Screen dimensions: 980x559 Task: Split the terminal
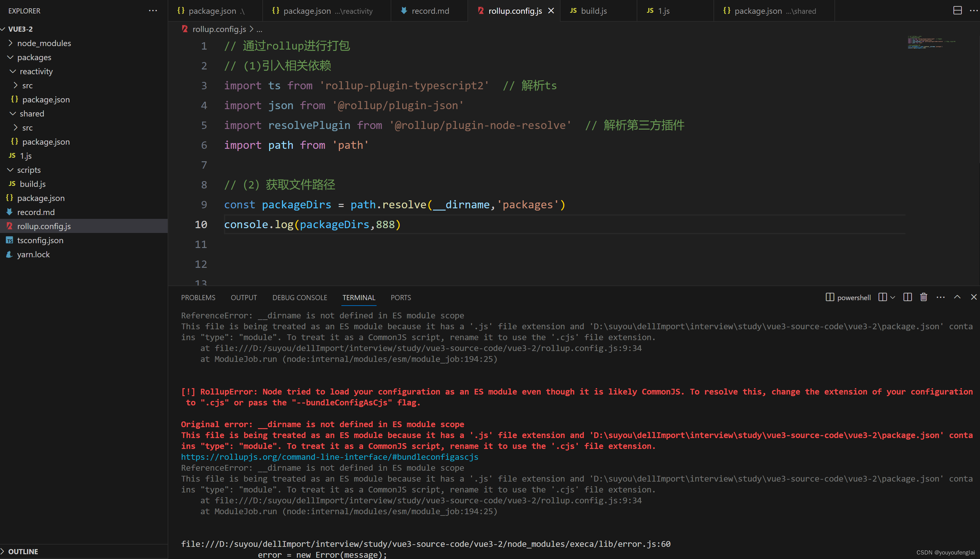tap(907, 297)
